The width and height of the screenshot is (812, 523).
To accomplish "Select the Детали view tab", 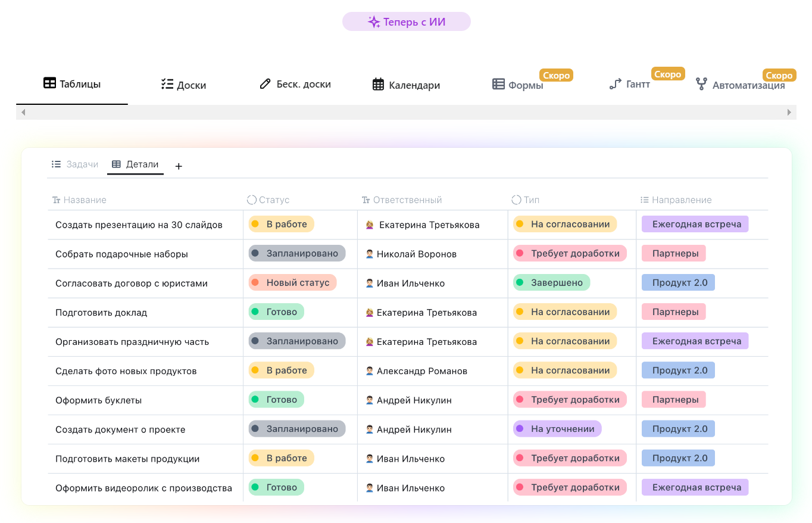I will 136,164.
